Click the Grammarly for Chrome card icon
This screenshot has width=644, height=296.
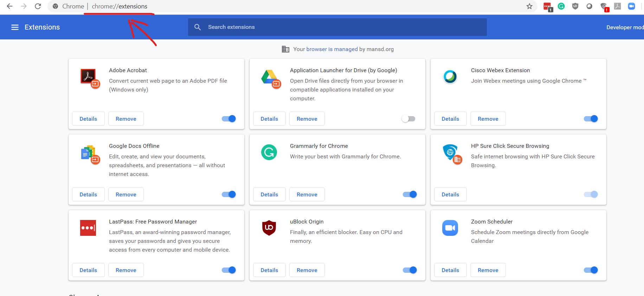click(269, 152)
